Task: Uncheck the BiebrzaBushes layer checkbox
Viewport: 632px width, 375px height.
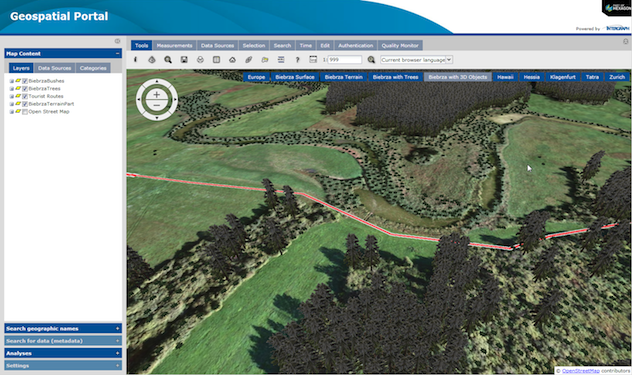Action: tap(25, 81)
